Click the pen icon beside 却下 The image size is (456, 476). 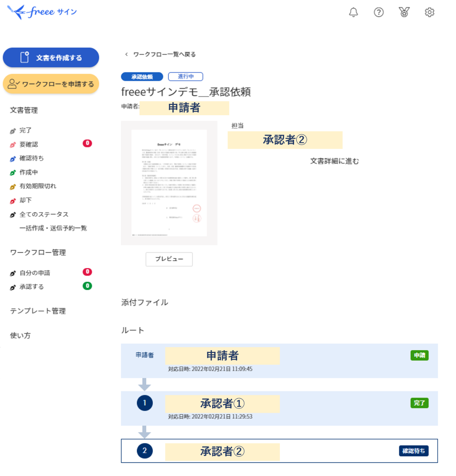click(x=13, y=201)
